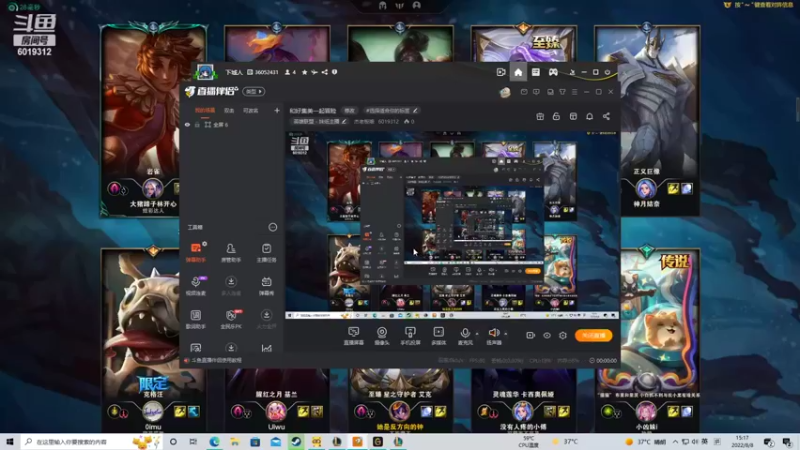The height and width of the screenshot is (450, 800).
Task: Toggle lock on the 全屏 source
Action: pyautogui.click(x=197, y=124)
